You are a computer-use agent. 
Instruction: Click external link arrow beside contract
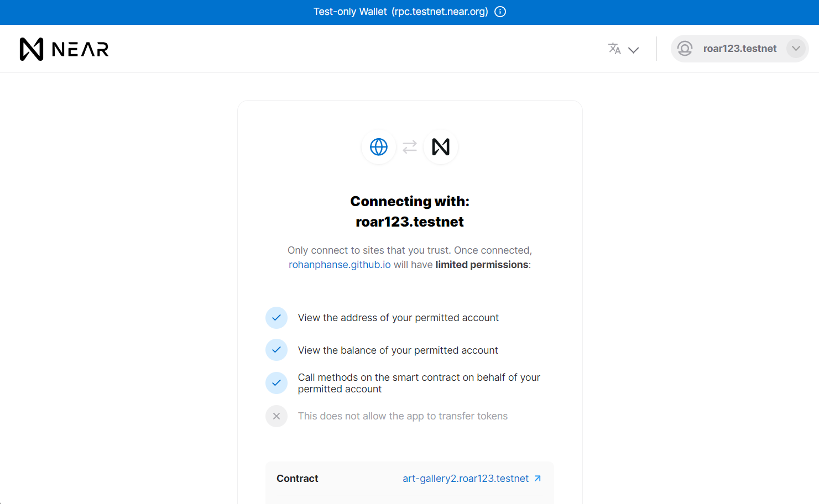[538, 479]
